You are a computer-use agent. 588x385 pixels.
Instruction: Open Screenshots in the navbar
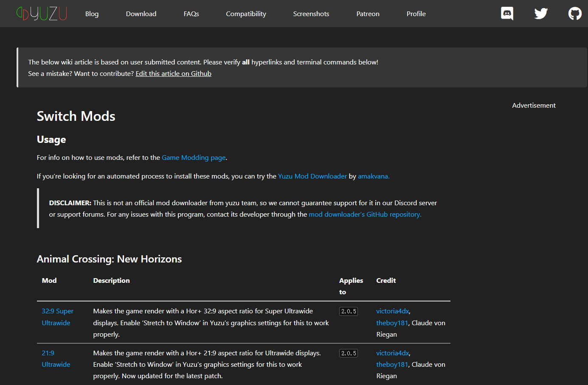[x=311, y=14]
